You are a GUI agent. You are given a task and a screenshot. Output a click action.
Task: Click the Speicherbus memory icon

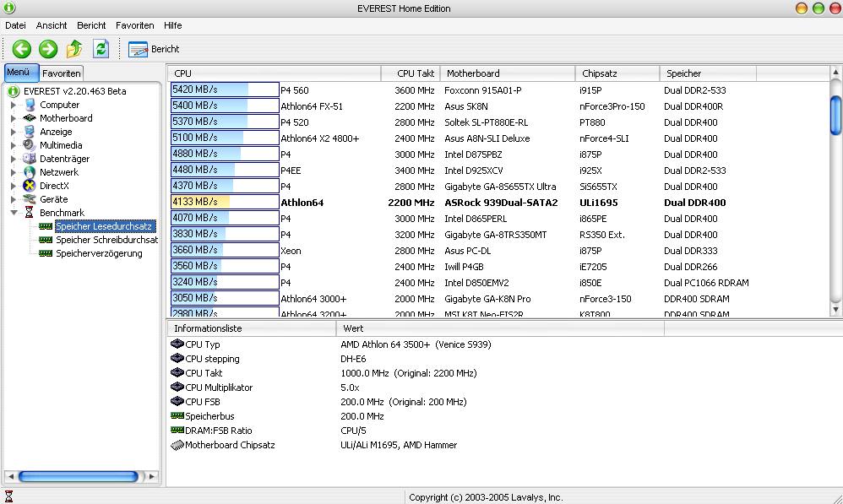coord(177,415)
